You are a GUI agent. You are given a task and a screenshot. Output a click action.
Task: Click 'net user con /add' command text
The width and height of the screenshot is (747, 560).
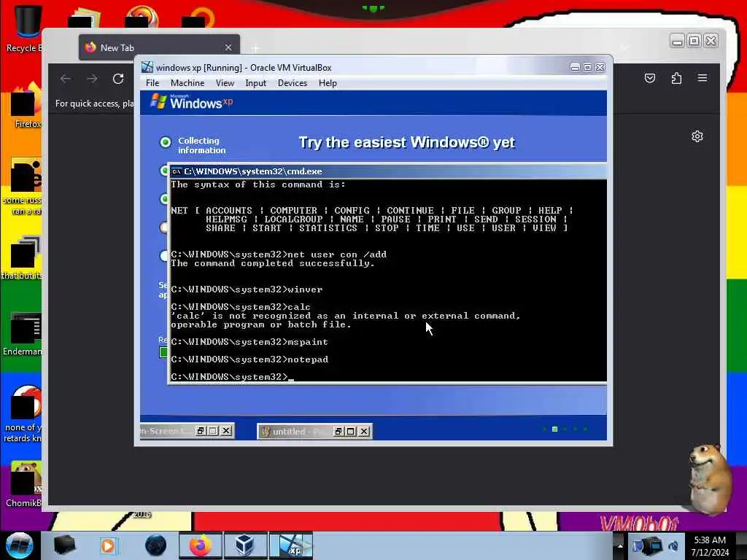[337, 254]
